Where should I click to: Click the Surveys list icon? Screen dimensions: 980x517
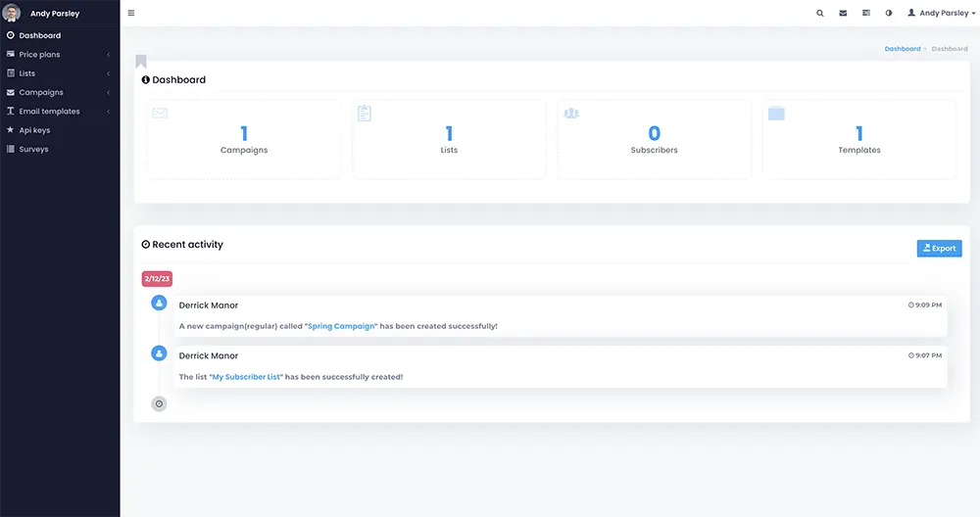(10, 149)
